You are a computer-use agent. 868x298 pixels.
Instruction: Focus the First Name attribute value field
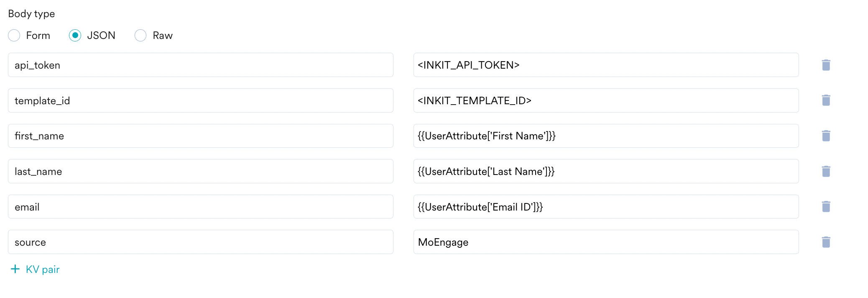606,136
